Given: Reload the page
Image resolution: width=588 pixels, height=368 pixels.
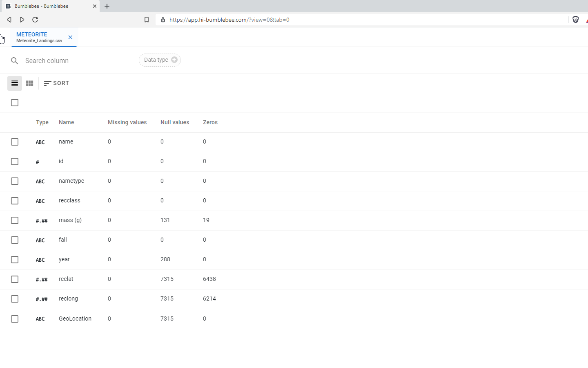Looking at the screenshot, I should coord(35,20).
